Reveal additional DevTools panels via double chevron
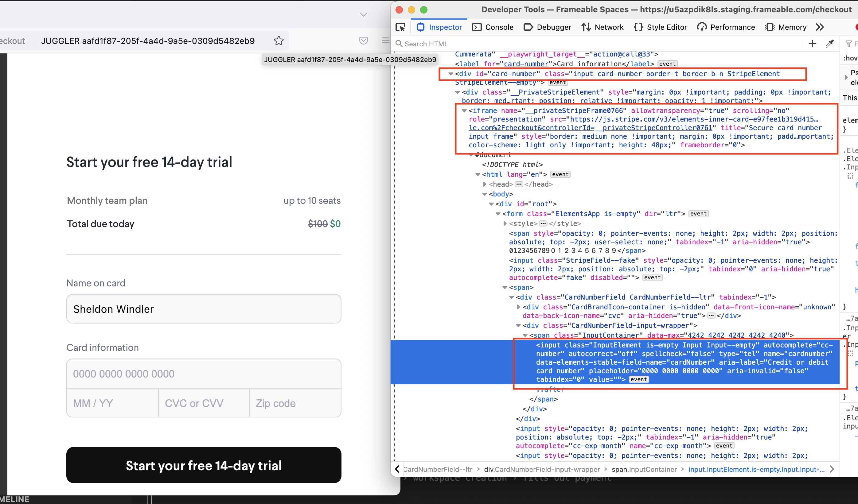The width and height of the screenshot is (858, 504). pos(820,27)
